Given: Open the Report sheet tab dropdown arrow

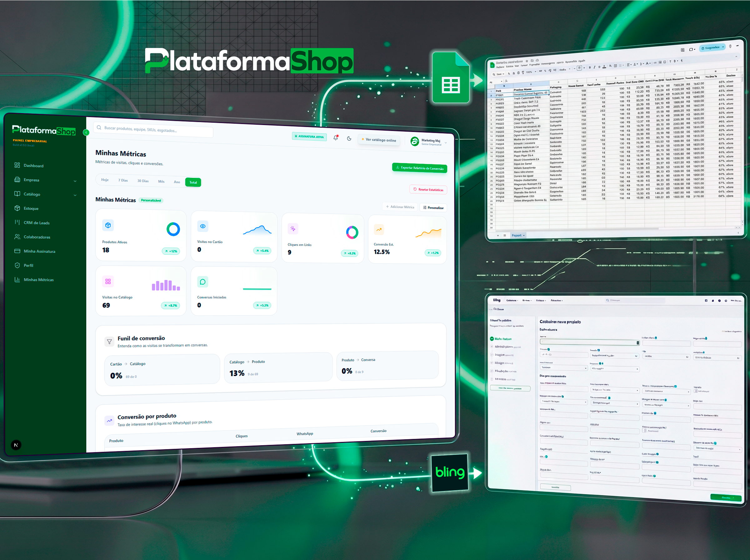Looking at the screenshot, I should 524,236.
